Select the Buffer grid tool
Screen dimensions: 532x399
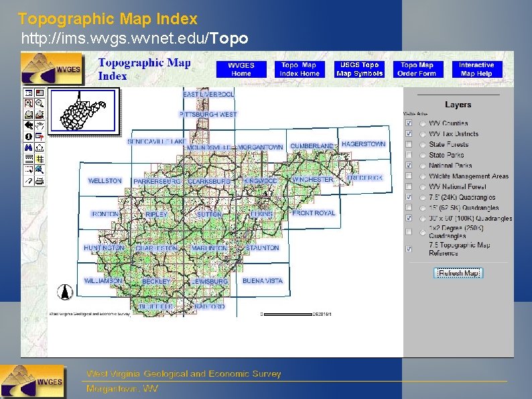pyautogui.click(x=40, y=158)
